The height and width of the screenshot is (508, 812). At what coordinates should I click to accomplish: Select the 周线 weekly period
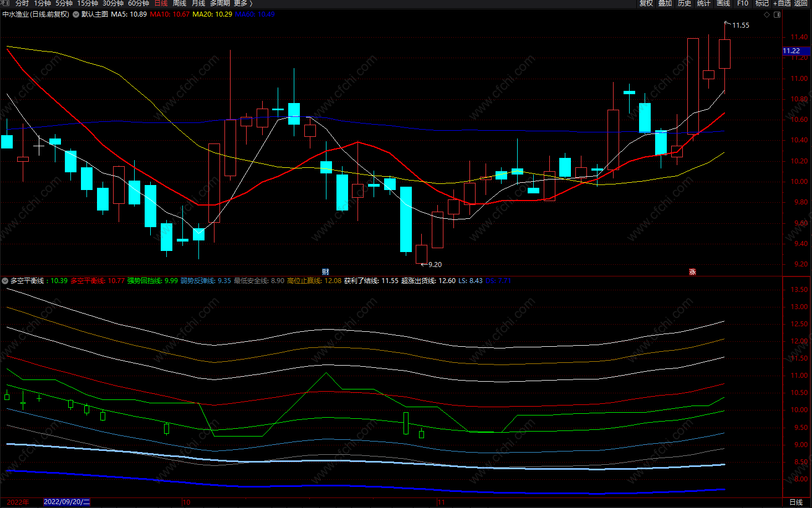click(x=180, y=3)
